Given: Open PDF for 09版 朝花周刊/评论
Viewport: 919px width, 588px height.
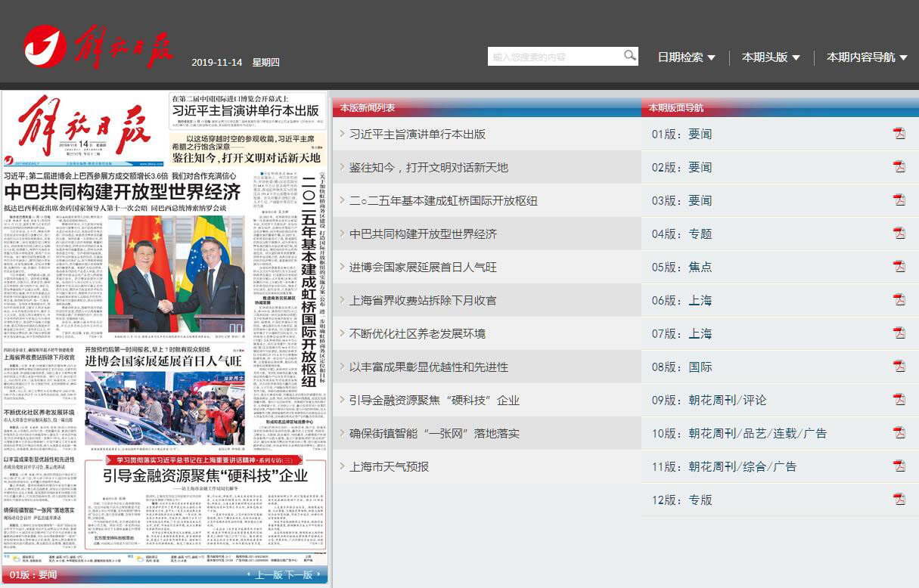Looking at the screenshot, I should 899,400.
